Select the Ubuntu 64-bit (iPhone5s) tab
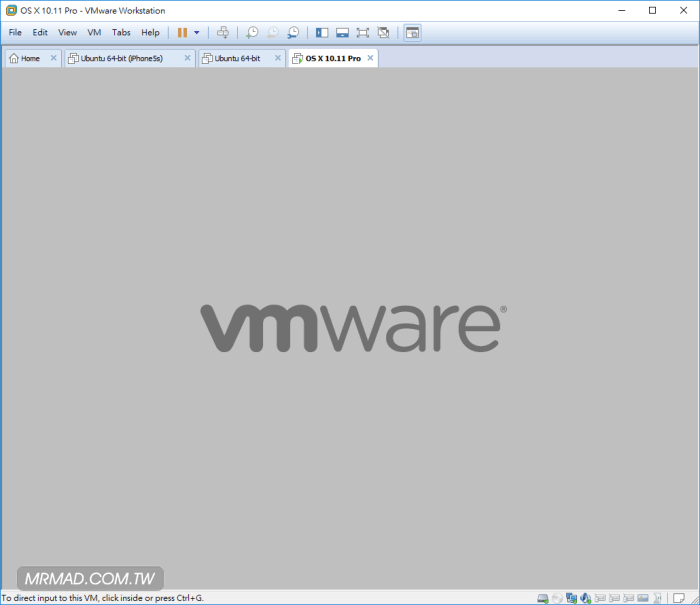The height and width of the screenshot is (605, 700). tap(124, 58)
